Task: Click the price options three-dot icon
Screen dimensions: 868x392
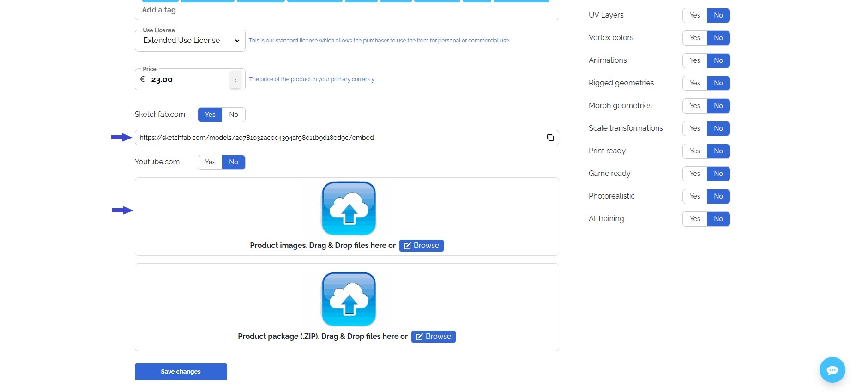Action: 235,80
